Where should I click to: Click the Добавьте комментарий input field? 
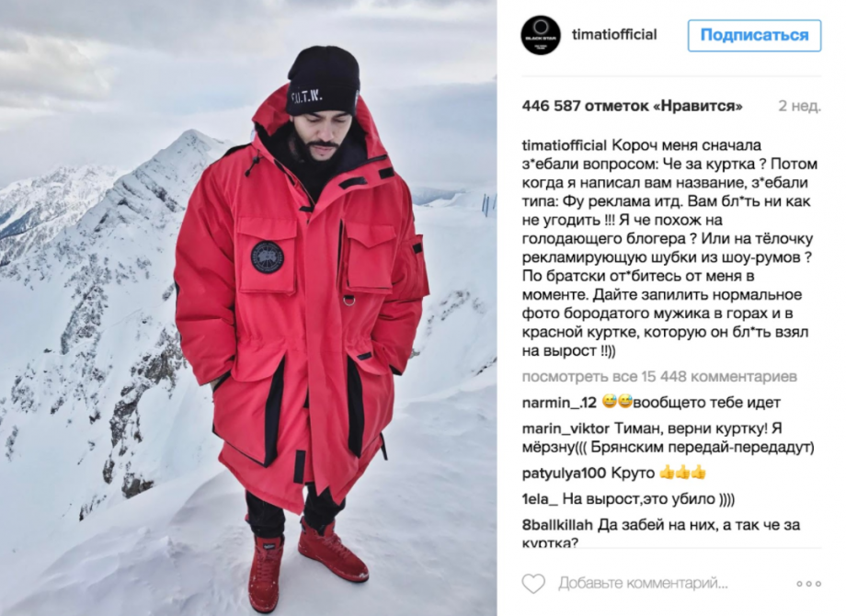click(643, 583)
